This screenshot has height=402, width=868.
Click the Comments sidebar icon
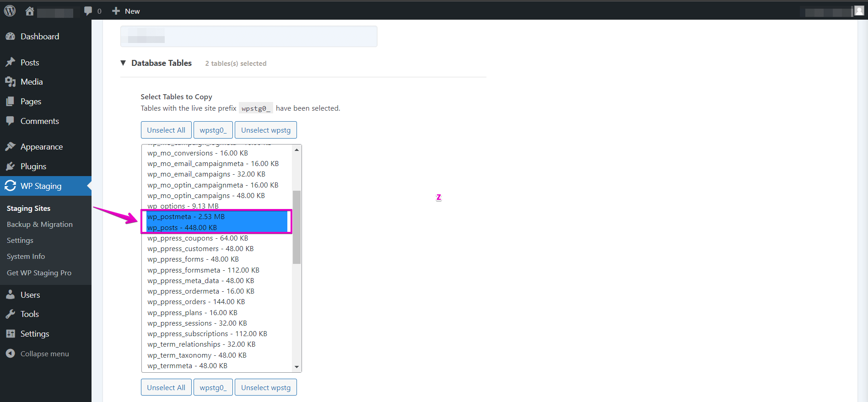(x=11, y=121)
